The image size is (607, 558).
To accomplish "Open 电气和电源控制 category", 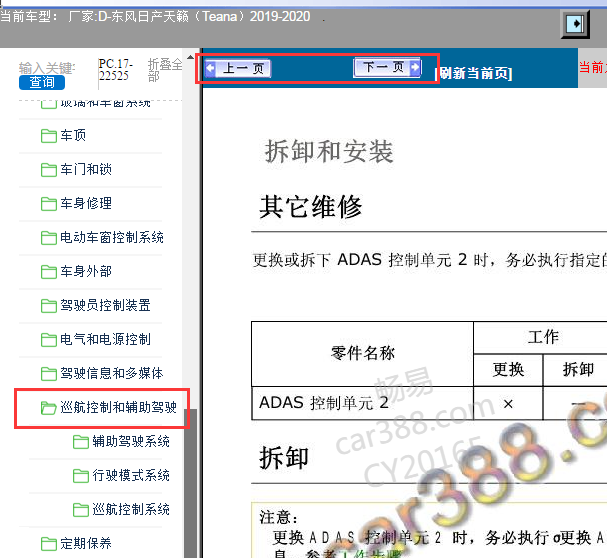I will [x=105, y=339].
